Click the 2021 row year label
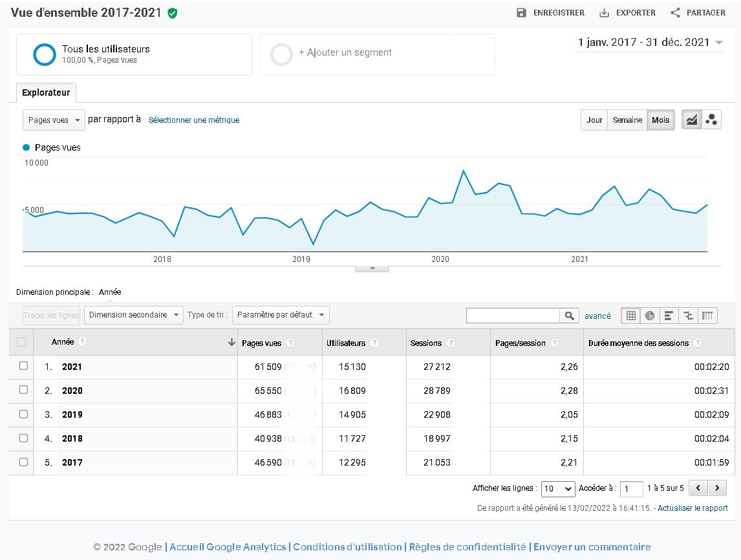741x560 pixels. (72, 367)
